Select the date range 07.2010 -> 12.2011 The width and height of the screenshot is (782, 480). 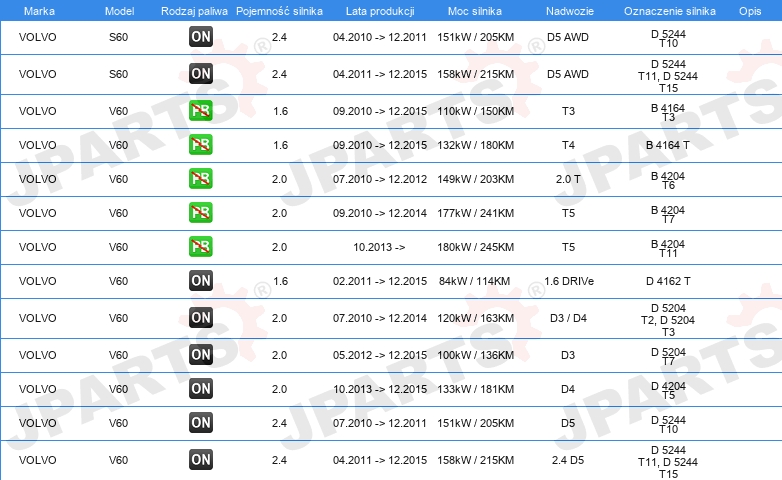click(380, 423)
